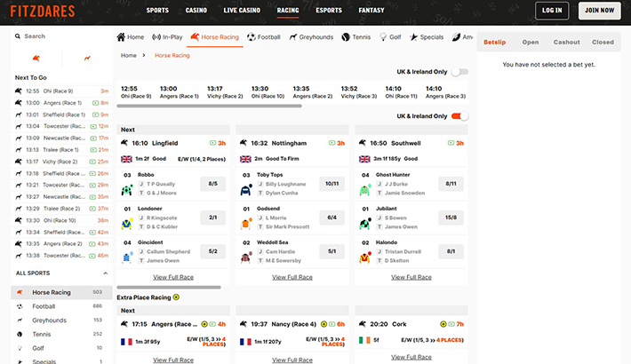Select Halondo odds 8/1
The width and height of the screenshot is (631, 364).
(451, 251)
